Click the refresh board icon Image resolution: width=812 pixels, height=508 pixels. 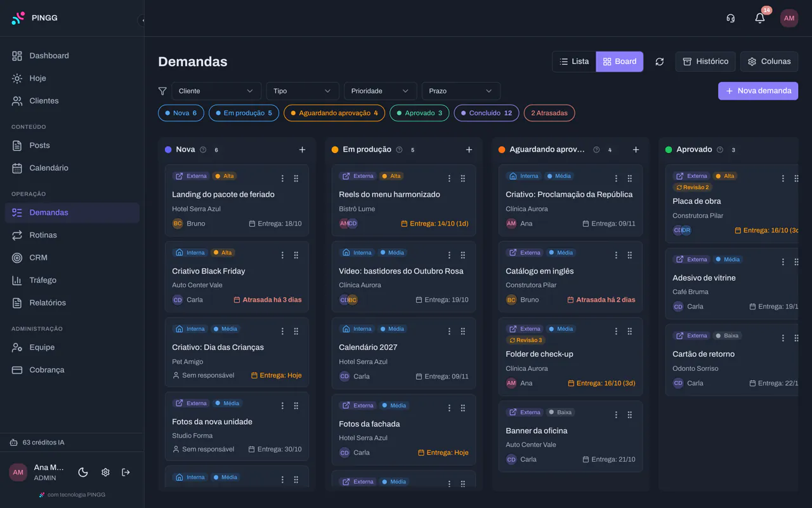(660, 62)
